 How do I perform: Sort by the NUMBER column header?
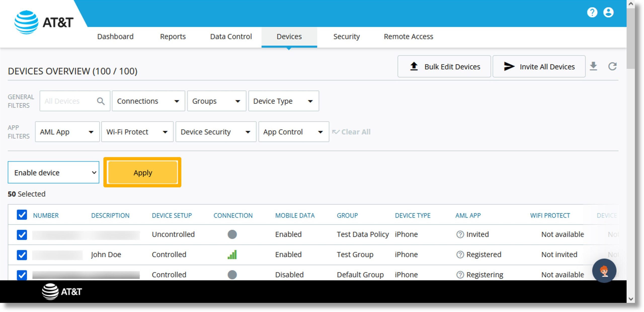point(46,216)
